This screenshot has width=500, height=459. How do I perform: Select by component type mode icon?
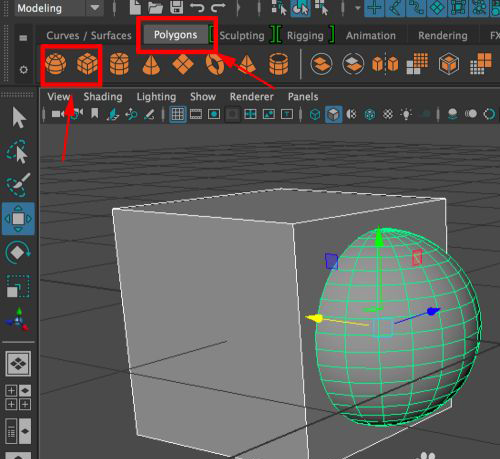(x=321, y=7)
